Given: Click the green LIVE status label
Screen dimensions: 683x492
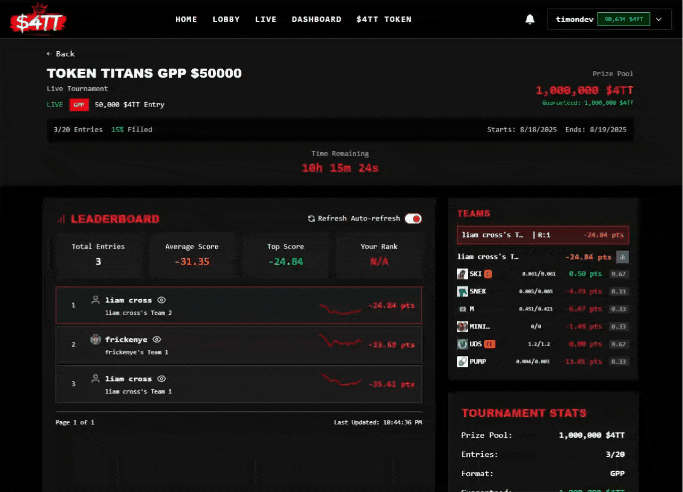Looking at the screenshot, I should [x=54, y=104].
